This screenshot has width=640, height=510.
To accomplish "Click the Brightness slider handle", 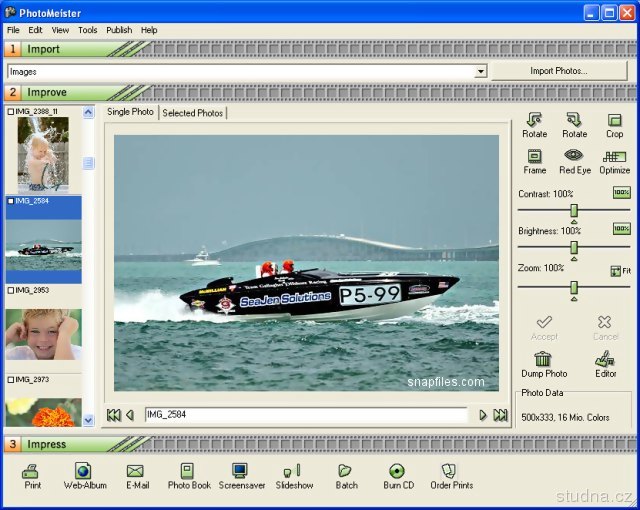I will (574, 248).
